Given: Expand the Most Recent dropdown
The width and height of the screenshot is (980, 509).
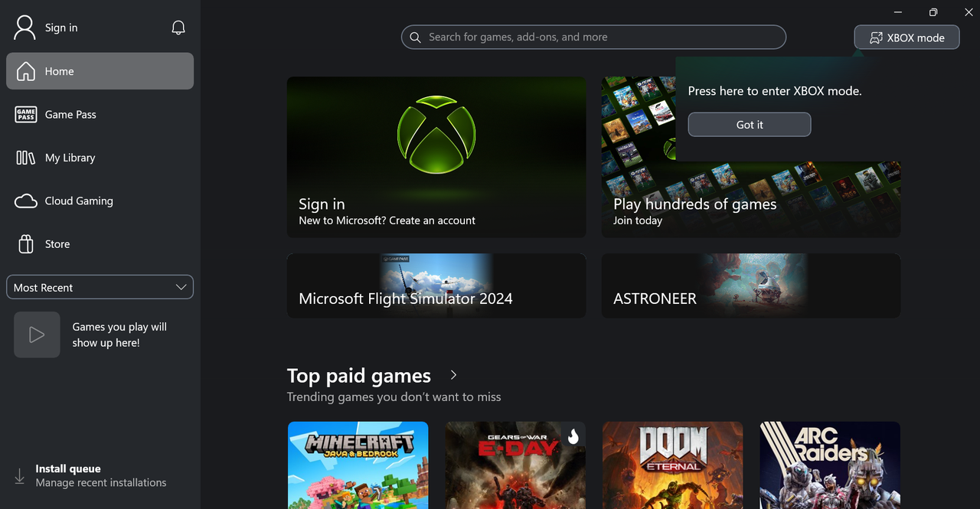Looking at the screenshot, I should (x=100, y=287).
